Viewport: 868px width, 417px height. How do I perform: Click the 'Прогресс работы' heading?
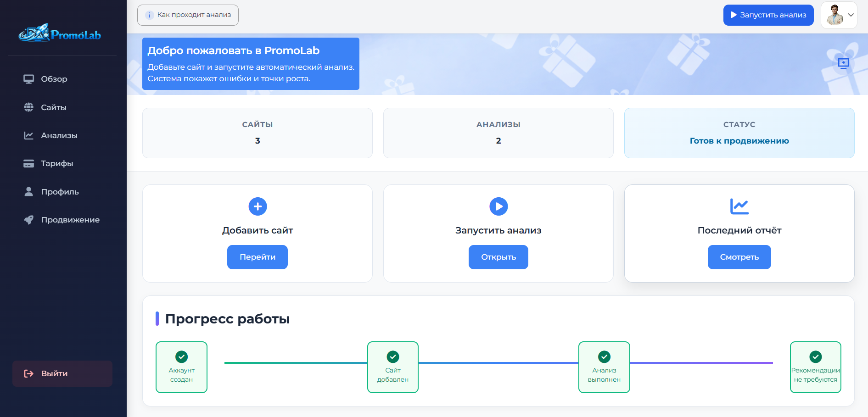[227, 319]
